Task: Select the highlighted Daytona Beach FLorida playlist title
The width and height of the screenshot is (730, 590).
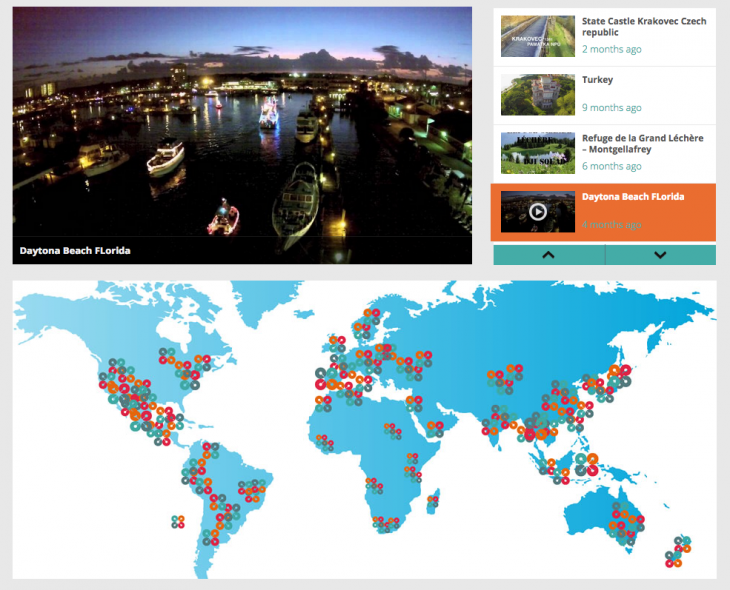Action: [x=633, y=197]
